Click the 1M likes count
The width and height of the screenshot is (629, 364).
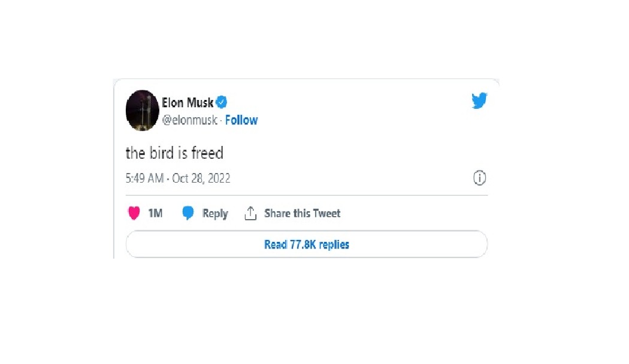click(155, 213)
